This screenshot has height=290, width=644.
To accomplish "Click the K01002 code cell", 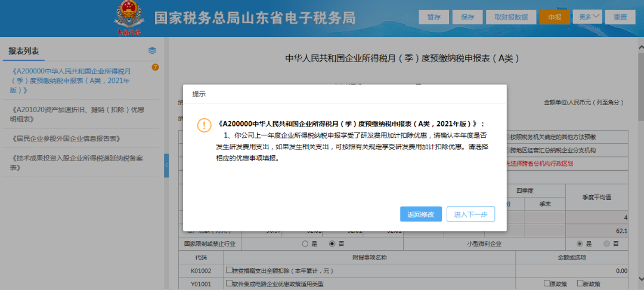I will tap(202, 271).
